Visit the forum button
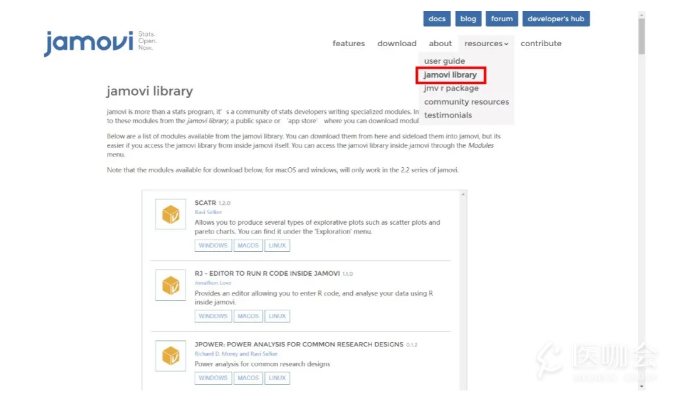The width and height of the screenshot is (687, 401). [x=502, y=19]
